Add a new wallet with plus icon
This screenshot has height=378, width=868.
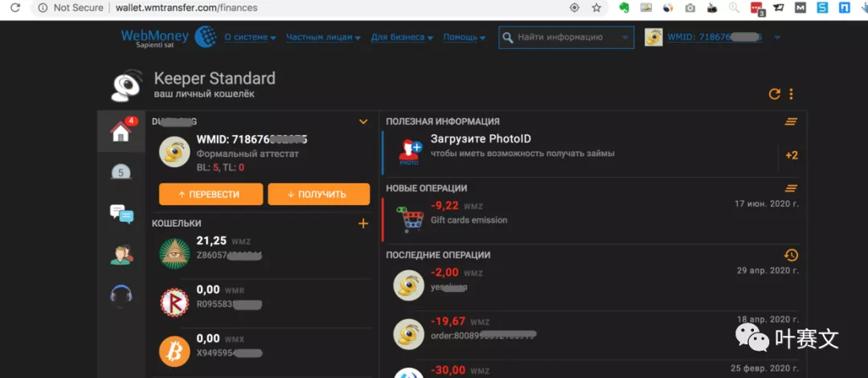pyautogui.click(x=363, y=224)
